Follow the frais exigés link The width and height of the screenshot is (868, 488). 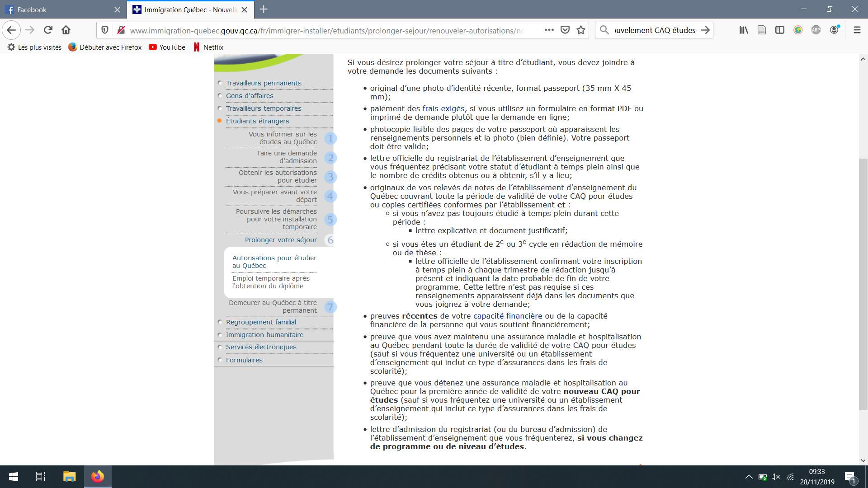443,108
